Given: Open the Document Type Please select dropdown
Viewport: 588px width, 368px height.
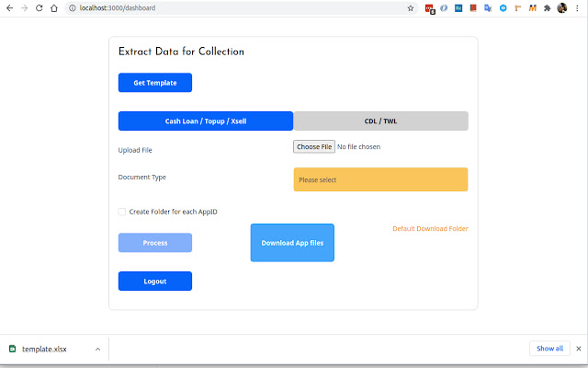Looking at the screenshot, I should [380, 179].
